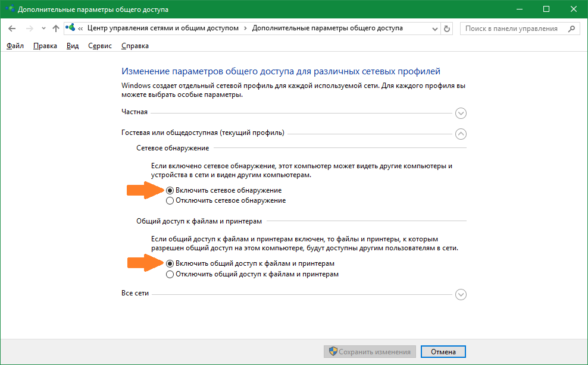Go to Центр управления сетями breadcrumb
This screenshot has height=365, width=588.
(x=162, y=29)
